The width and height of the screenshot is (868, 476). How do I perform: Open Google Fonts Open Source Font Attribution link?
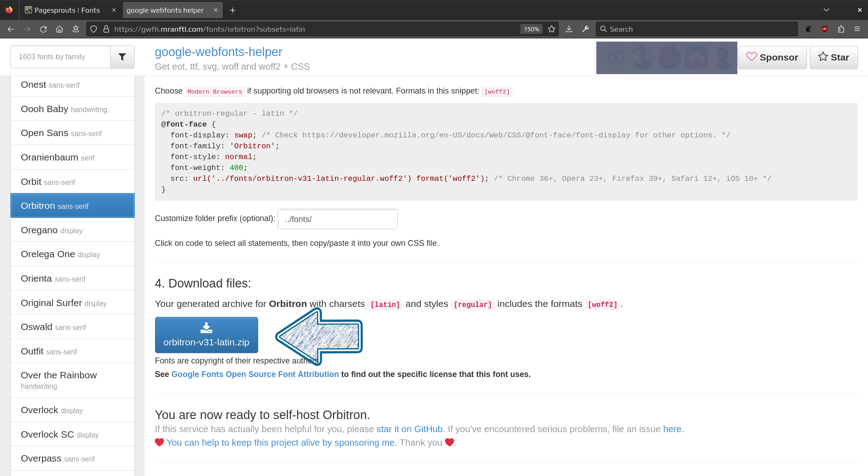tap(255, 374)
